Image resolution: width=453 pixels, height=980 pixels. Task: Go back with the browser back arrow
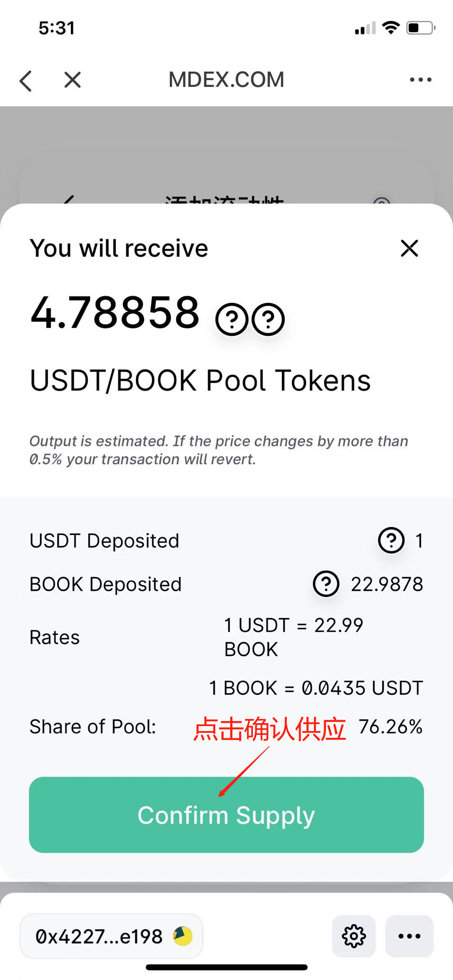coord(26,80)
